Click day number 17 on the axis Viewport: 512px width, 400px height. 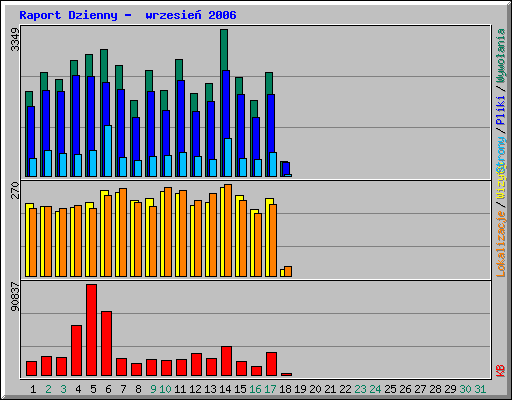[x=270, y=389]
